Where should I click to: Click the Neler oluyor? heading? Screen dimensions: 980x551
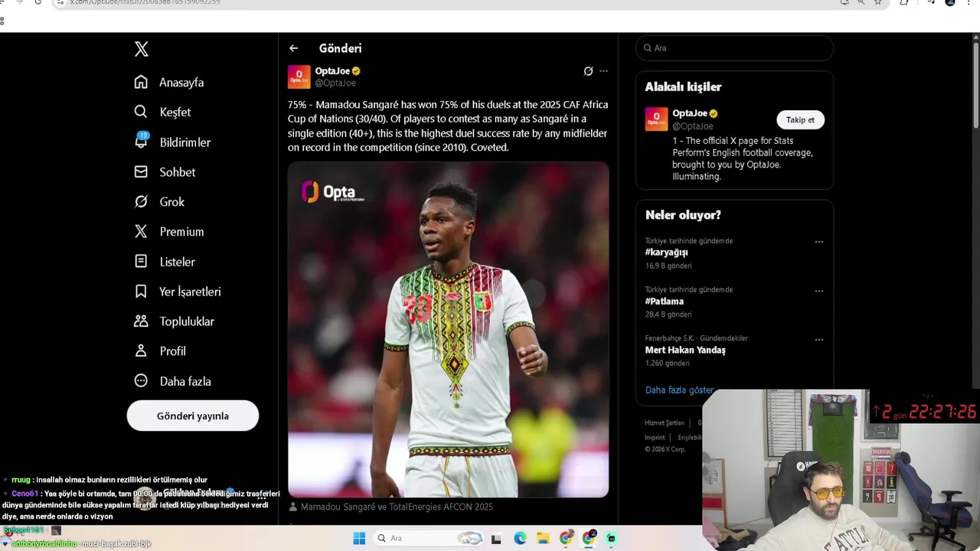(683, 215)
